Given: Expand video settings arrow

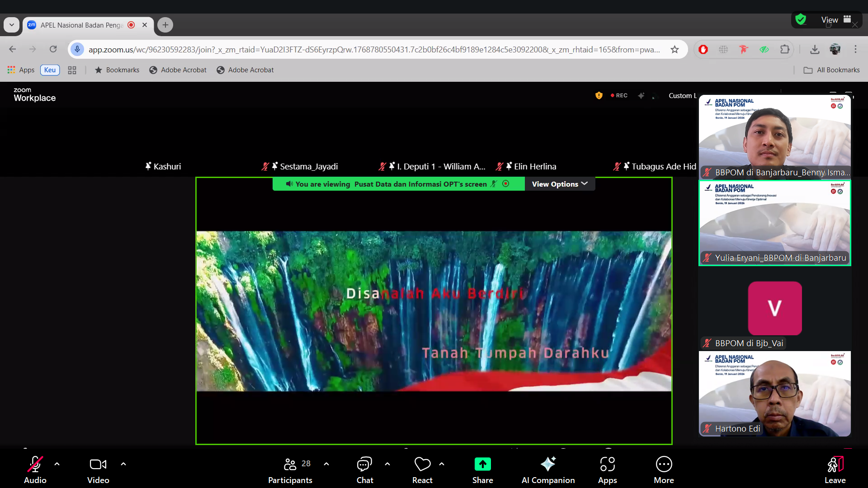Looking at the screenshot, I should tap(123, 464).
